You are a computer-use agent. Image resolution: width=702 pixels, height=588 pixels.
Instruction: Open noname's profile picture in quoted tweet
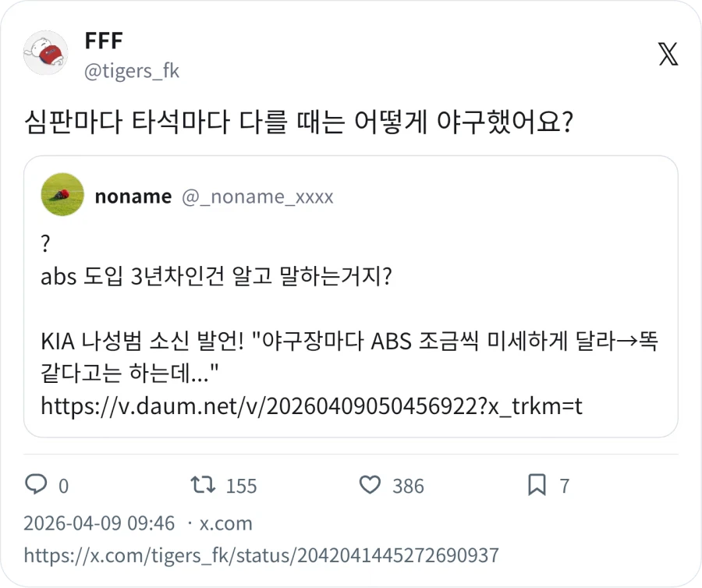(62, 195)
